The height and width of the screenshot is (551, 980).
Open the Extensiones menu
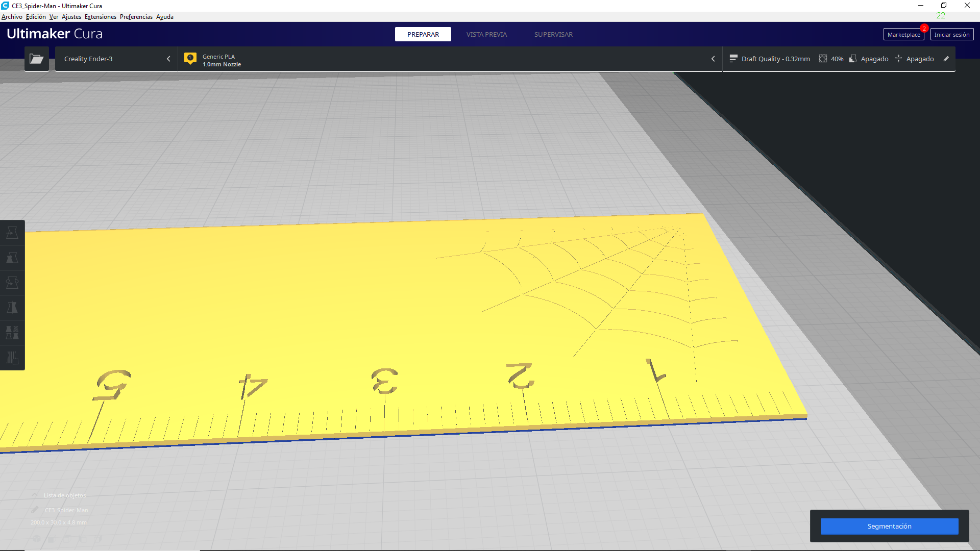point(100,17)
